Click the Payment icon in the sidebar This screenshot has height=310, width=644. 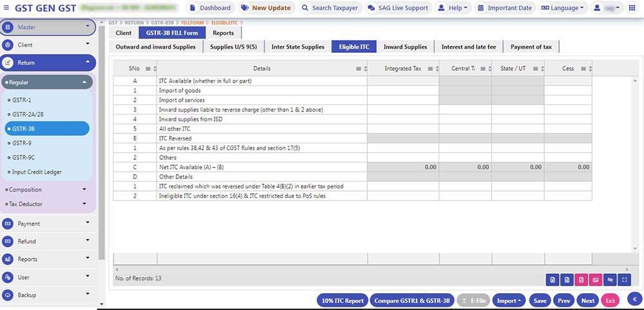tap(8, 224)
